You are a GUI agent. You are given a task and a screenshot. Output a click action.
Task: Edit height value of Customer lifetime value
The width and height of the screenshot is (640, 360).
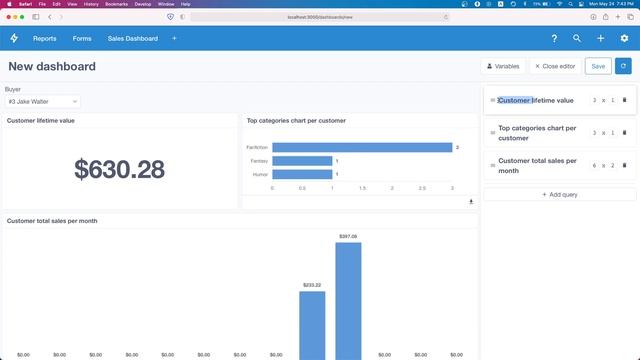click(x=612, y=100)
